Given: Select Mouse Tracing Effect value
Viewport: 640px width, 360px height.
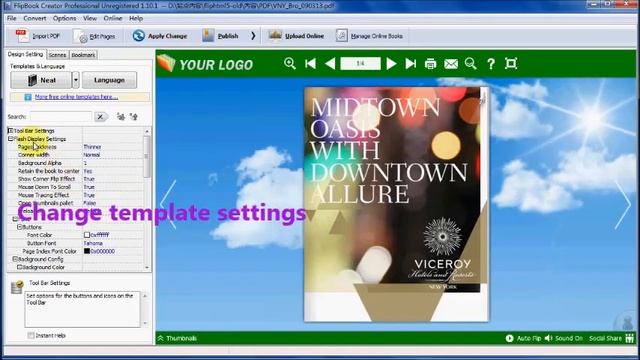Looking at the screenshot, I should [x=89, y=195].
